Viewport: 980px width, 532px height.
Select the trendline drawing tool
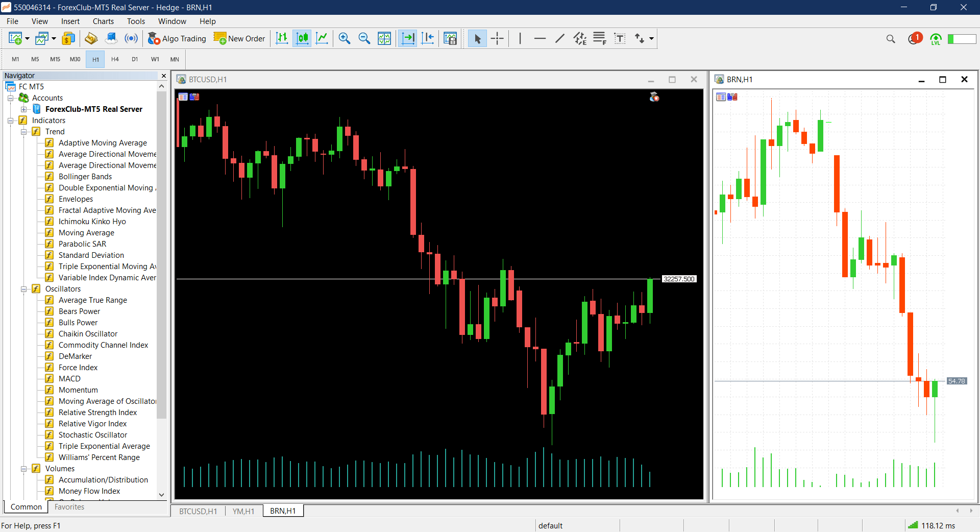click(559, 38)
